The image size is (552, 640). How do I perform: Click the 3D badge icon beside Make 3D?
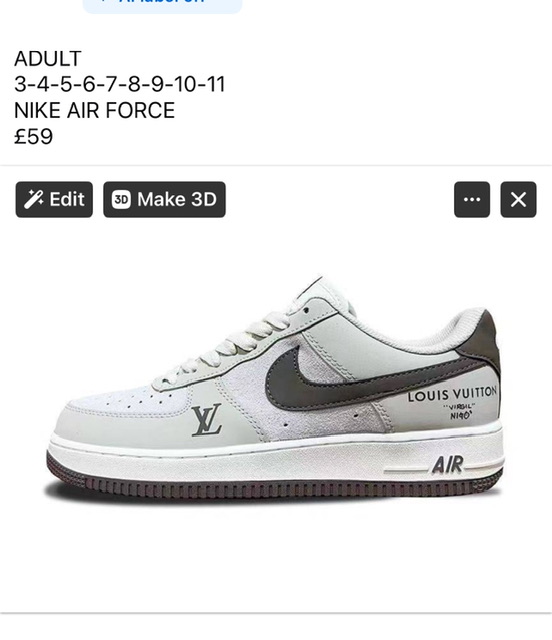pos(121,200)
